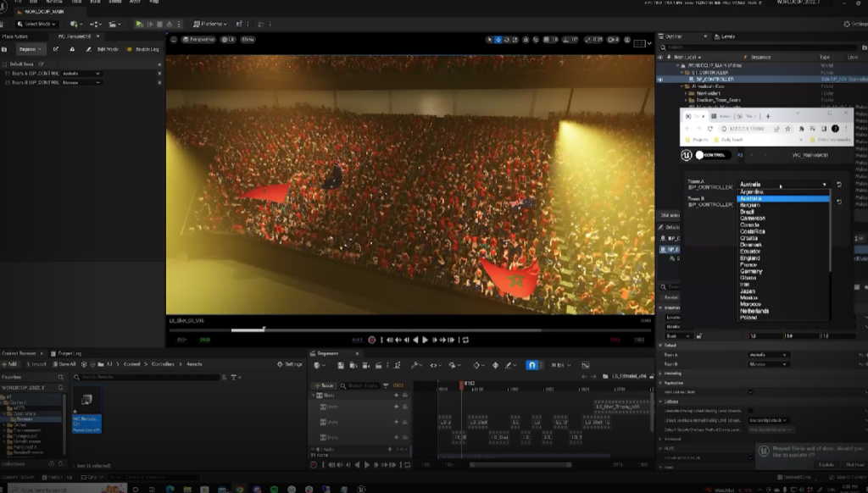Open the Lit view mode menu
This screenshot has height=493, width=868.
(229, 40)
